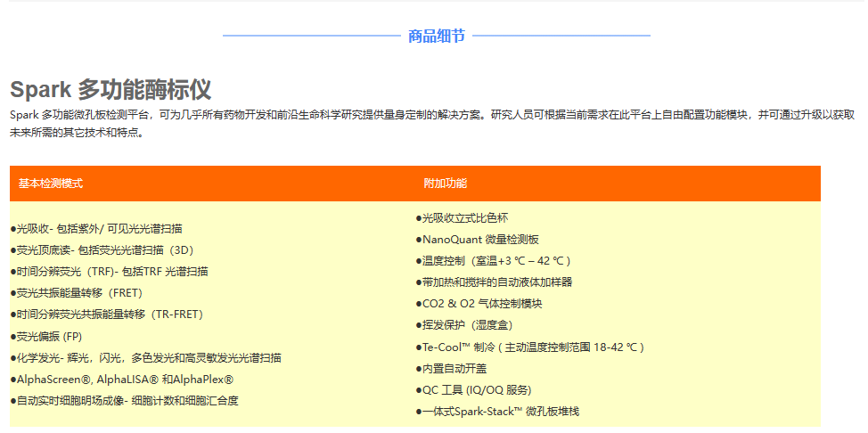Click the 光吸收- 包括紫外/ 可见光光谱扫描 line
This screenshot has height=433, width=868.
[x=96, y=229]
